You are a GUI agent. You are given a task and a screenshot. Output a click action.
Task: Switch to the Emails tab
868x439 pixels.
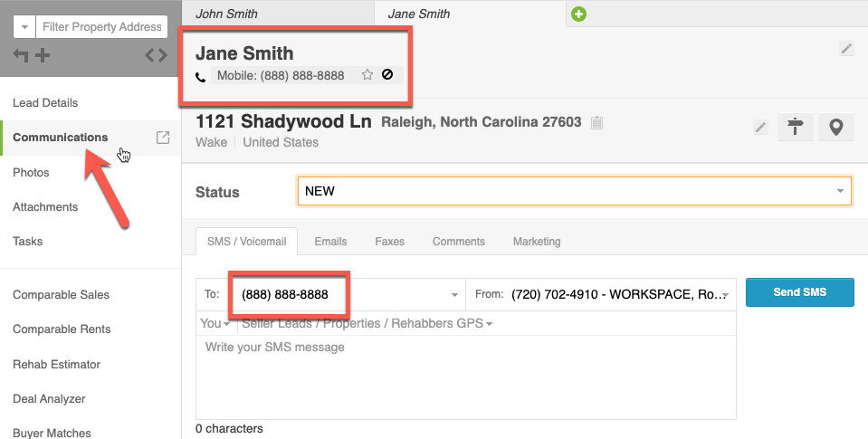[330, 242]
